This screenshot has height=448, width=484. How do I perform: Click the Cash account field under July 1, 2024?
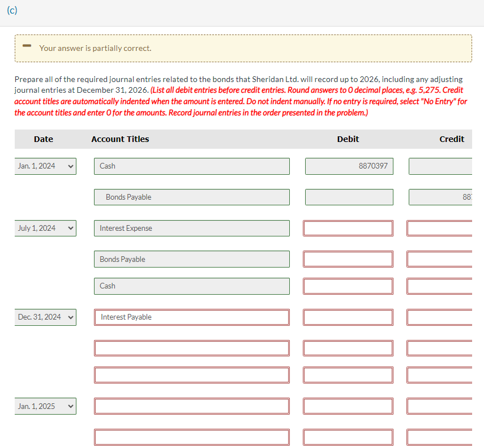point(192,286)
